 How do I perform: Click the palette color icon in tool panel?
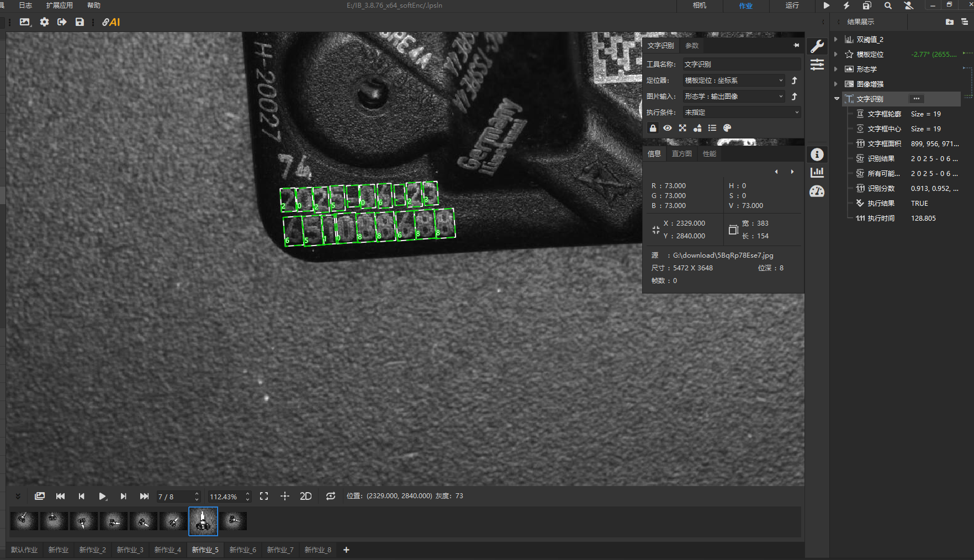point(727,128)
